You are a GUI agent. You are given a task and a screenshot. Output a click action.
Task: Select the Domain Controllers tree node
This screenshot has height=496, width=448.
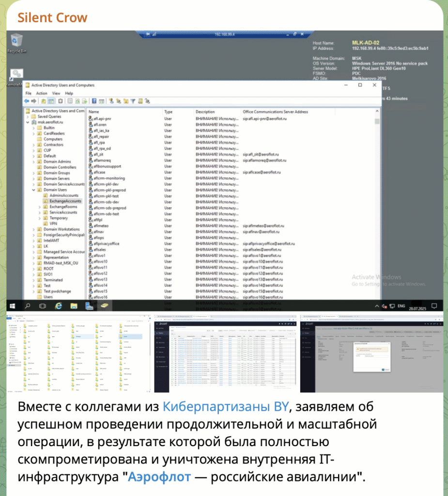[60, 167]
